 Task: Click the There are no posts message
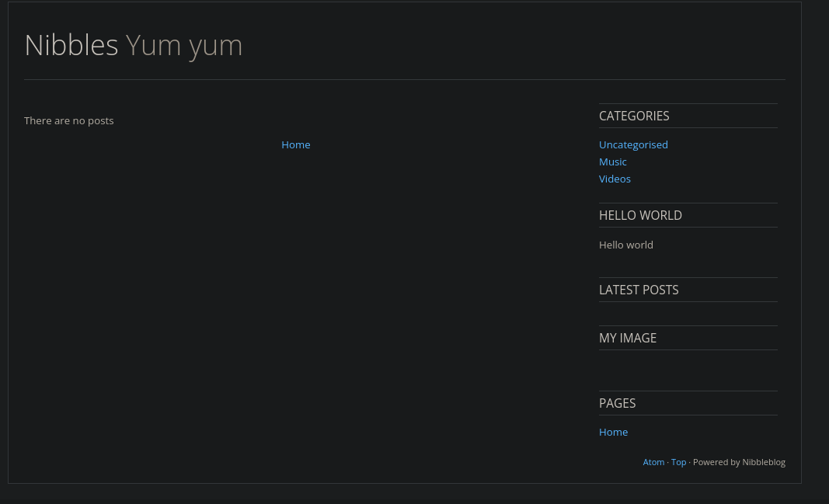(68, 120)
